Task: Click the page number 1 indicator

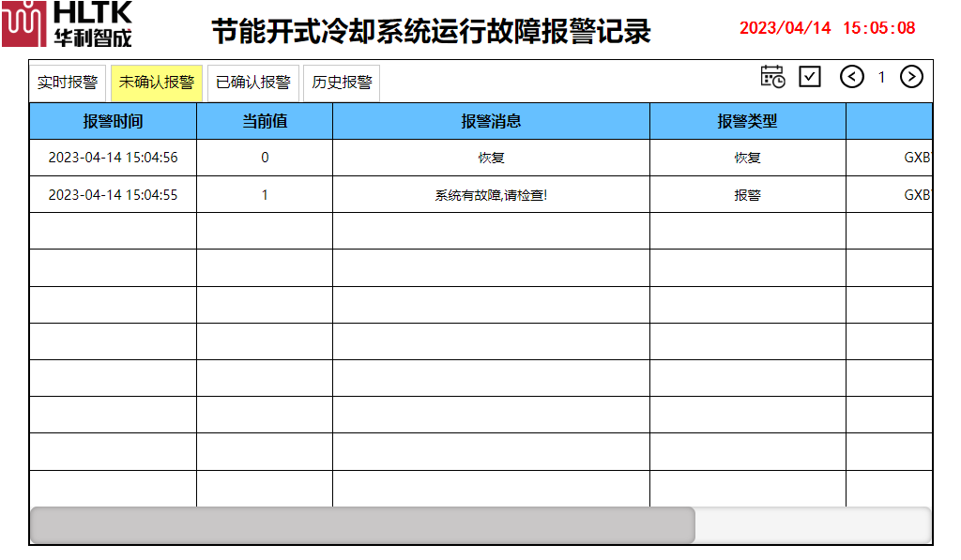Action: pos(881,77)
